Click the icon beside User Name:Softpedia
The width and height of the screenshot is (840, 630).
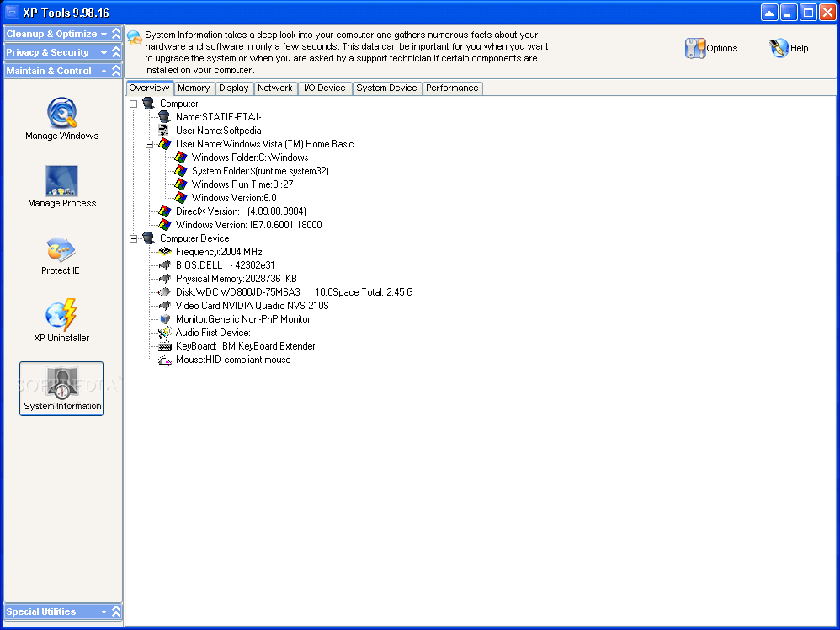pos(164,131)
